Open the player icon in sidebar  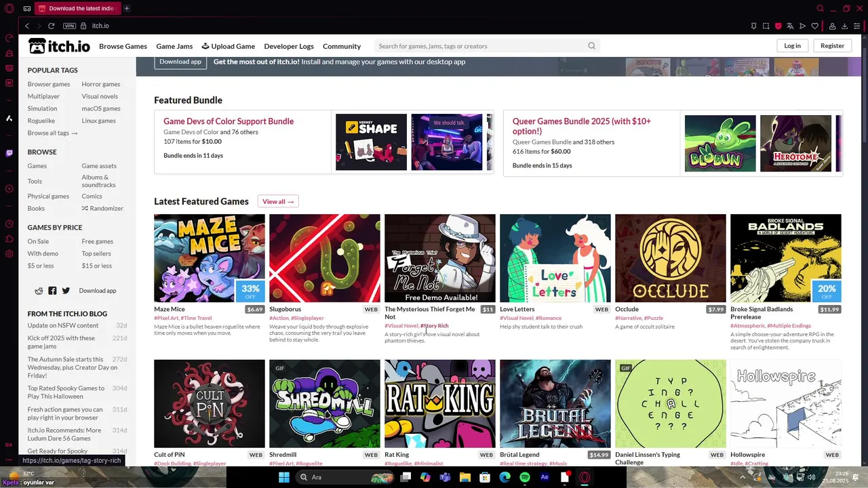point(9,188)
